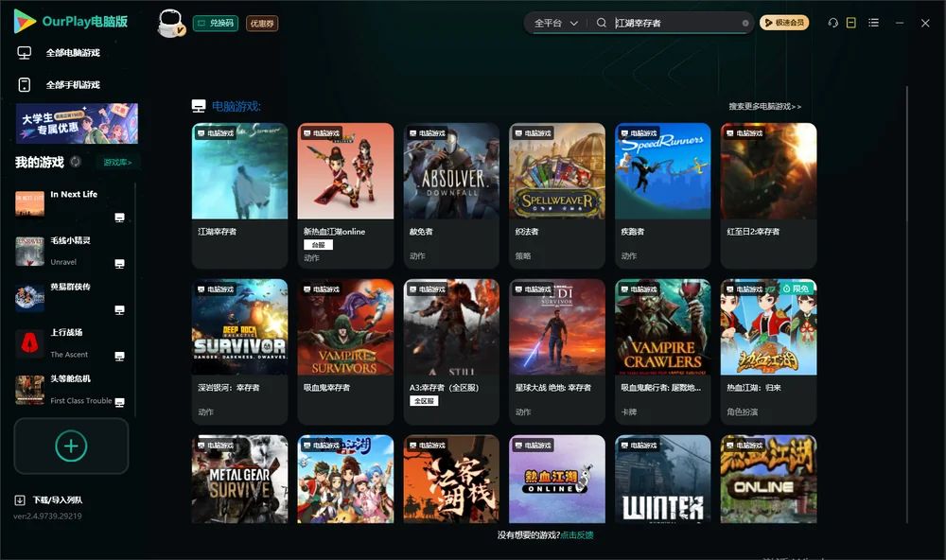The height and width of the screenshot is (560, 946).
Task: Click the 兑换码 redeem code button
Action: [x=216, y=23]
